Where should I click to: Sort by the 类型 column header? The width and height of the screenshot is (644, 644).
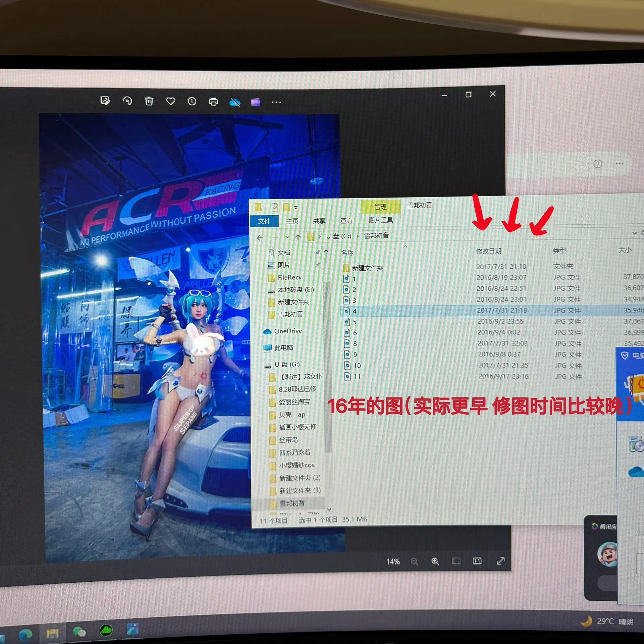pos(559,251)
